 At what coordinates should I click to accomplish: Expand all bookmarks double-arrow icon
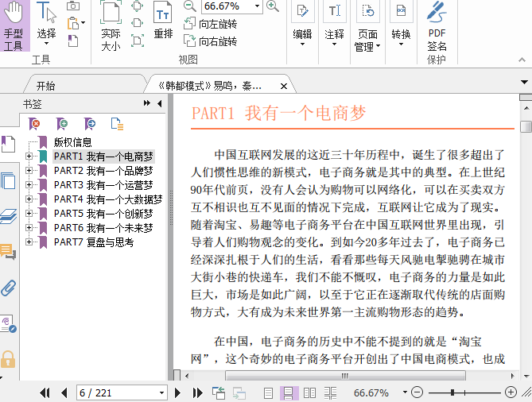point(146,103)
